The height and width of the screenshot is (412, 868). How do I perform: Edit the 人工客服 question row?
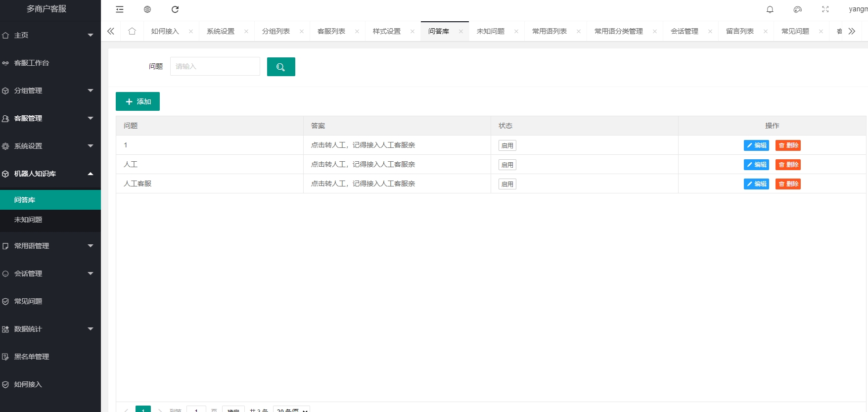pos(756,184)
